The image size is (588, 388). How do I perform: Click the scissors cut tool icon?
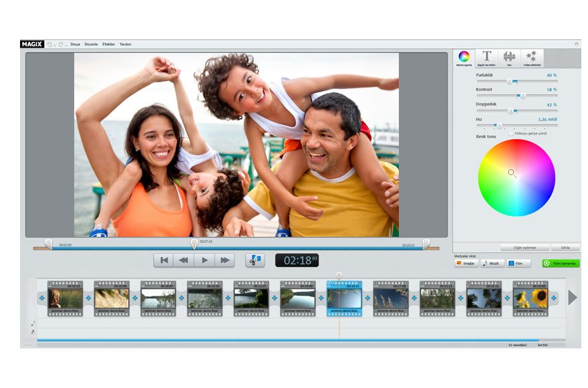[x=255, y=260]
